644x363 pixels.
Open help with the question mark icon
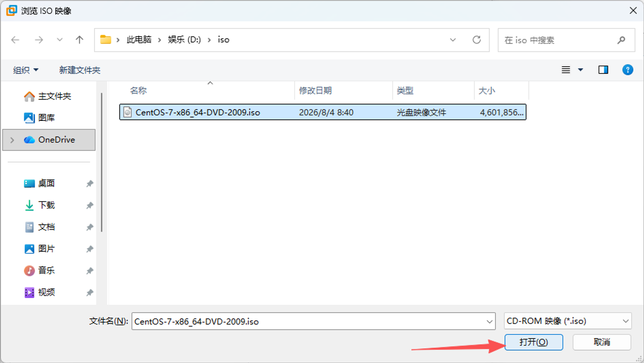click(x=627, y=70)
